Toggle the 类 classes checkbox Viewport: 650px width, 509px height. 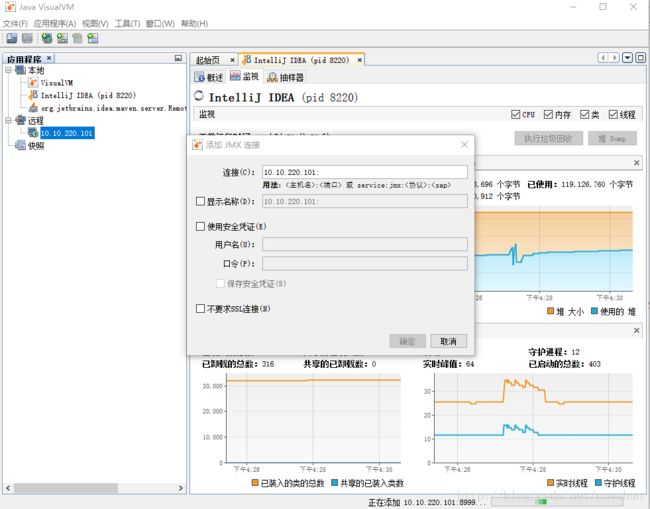(584, 114)
